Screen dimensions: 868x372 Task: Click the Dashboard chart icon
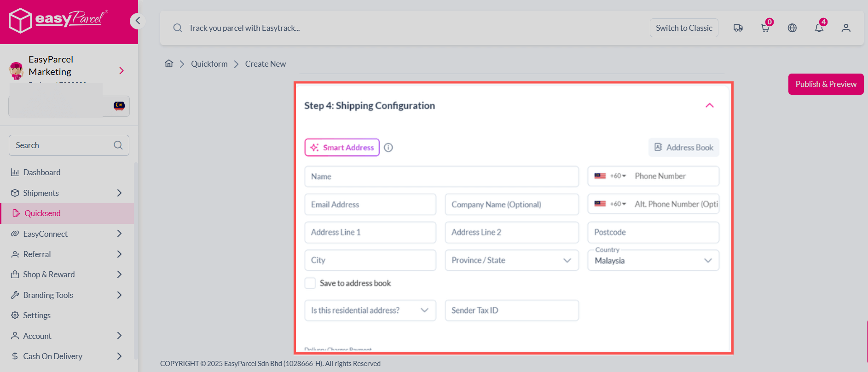pos(15,172)
